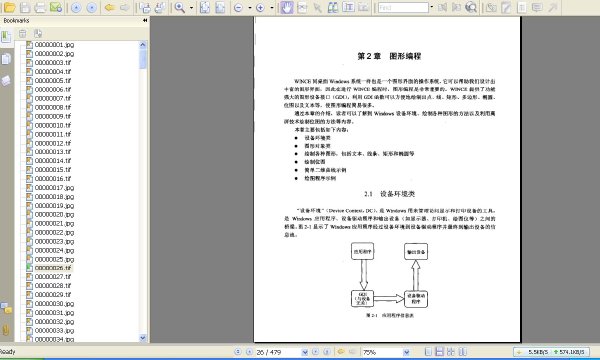Select bookmark 00000030.jpg
This screenshot has width=600, height=360.
[54, 304]
